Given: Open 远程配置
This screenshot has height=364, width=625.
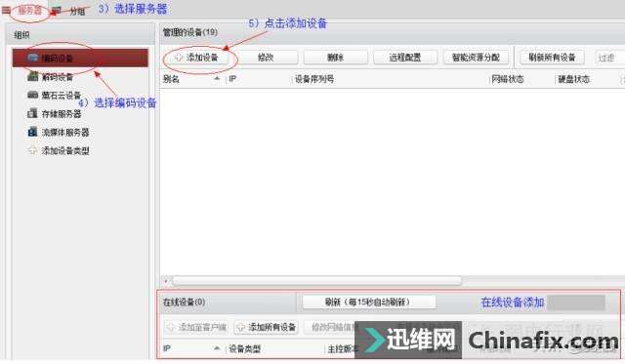Looking at the screenshot, I should click(405, 58).
